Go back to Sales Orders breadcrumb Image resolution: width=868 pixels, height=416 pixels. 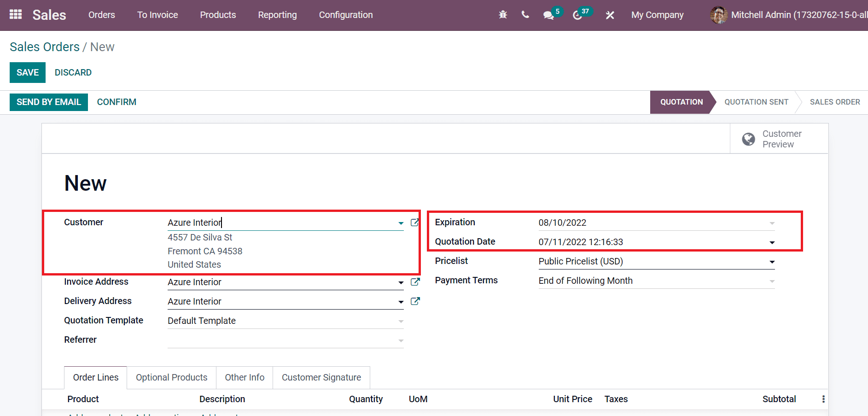coord(45,47)
